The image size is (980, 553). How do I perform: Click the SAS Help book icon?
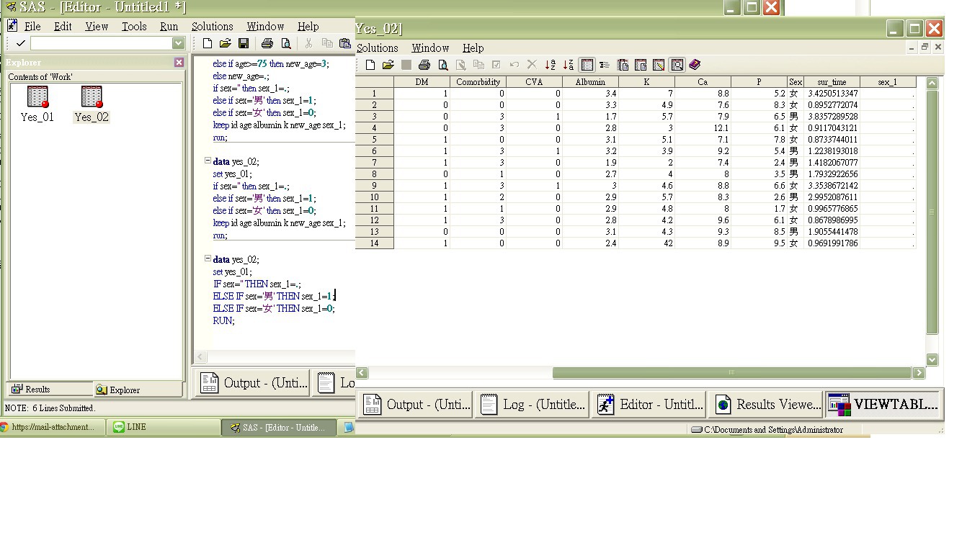(695, 65)
